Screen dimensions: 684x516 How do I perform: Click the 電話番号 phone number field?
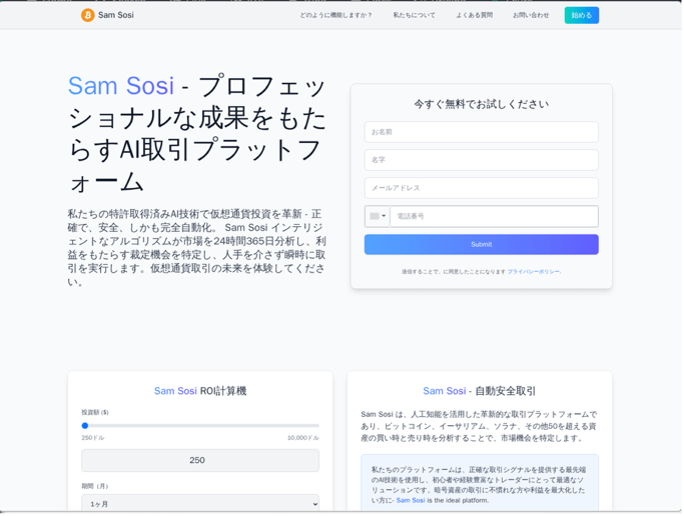[494, 216]
